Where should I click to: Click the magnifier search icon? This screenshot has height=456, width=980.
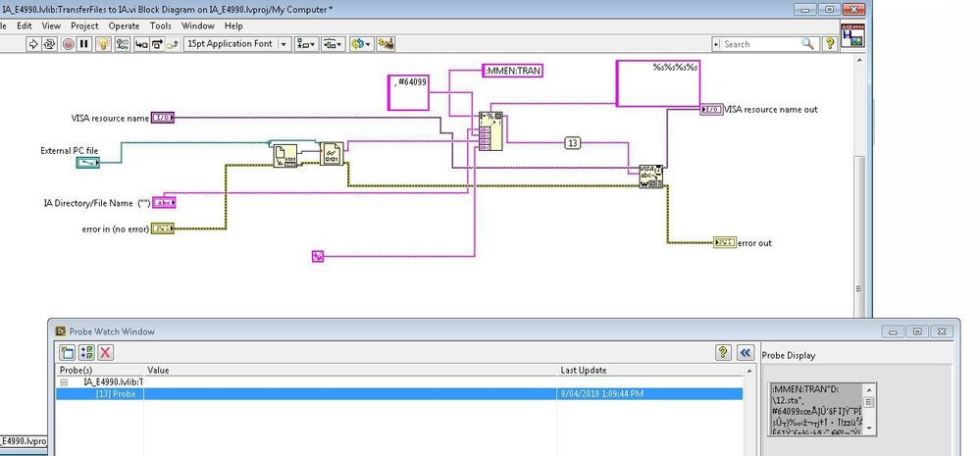coord(807,44)
